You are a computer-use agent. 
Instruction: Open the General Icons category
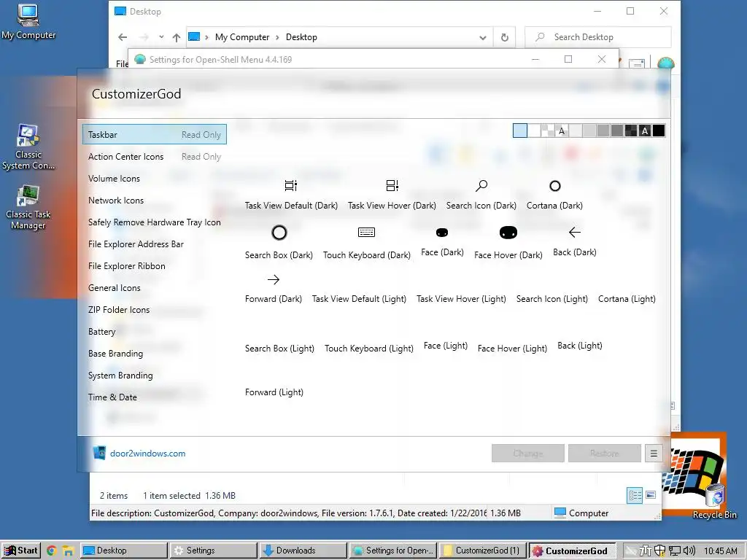[155, 288]
